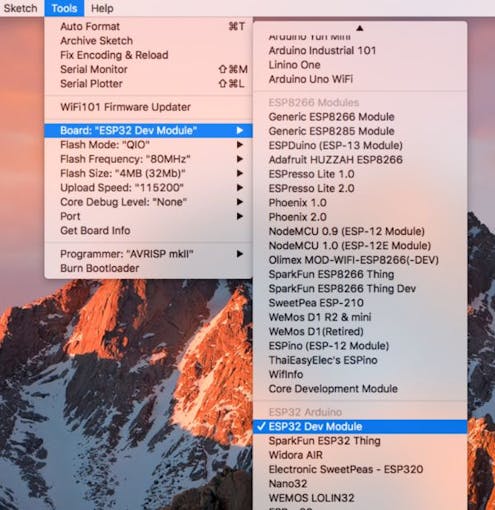Click the scroll-up arrow atop board list
495x510 pixels.
(x=359, y=28)
